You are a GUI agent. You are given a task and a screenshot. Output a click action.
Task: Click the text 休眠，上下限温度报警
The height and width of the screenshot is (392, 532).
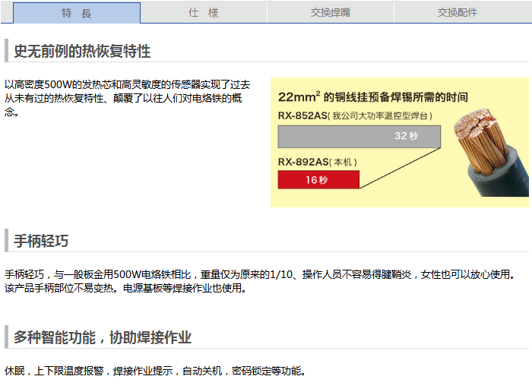[x=155, y=371]
